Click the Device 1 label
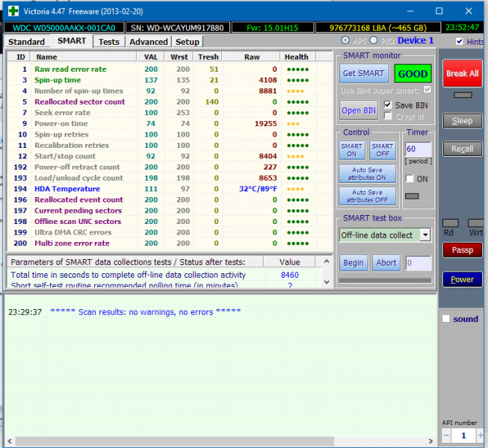The width and height of the screenshot is (488, 448). coord(416,40)
